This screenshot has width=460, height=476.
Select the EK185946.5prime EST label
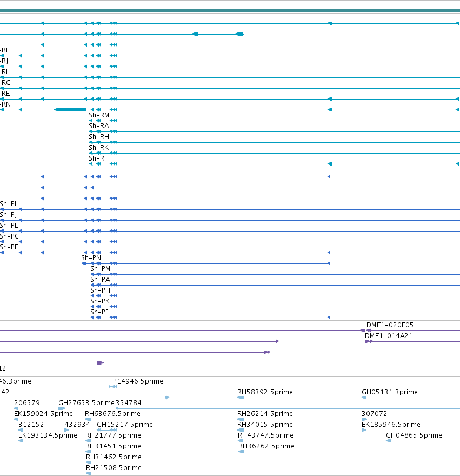click(391, 425)
